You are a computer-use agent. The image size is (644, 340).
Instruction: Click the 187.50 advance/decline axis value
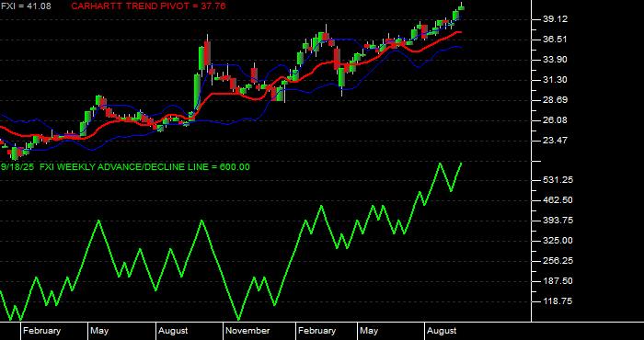click(x=557, y=281)
